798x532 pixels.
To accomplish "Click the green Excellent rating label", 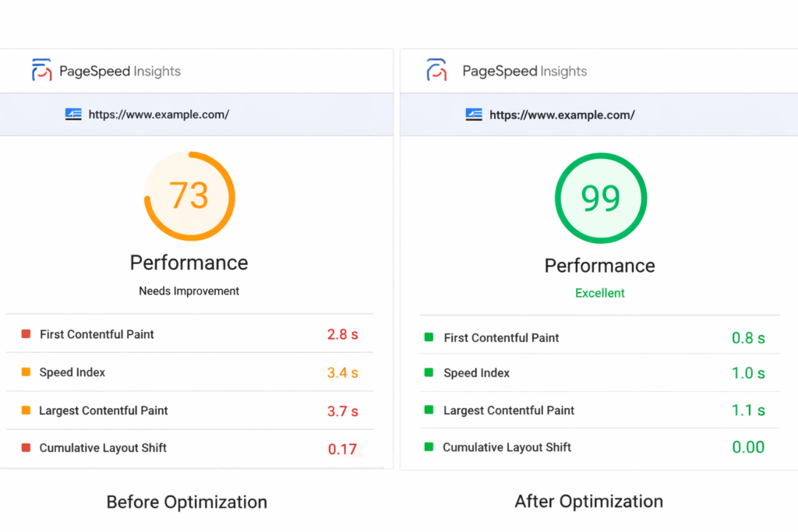I will [x=600, y=294].
